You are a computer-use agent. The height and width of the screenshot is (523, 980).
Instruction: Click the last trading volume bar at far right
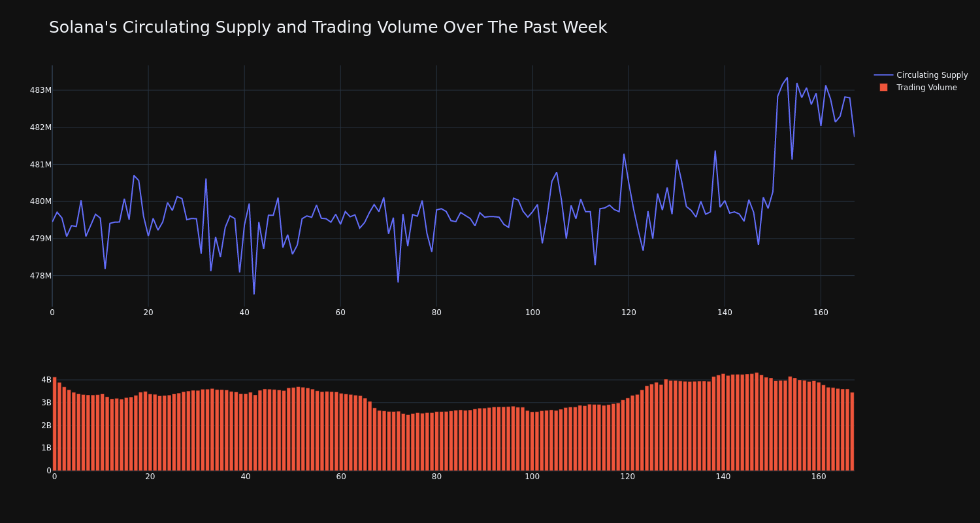click(852, 431)
